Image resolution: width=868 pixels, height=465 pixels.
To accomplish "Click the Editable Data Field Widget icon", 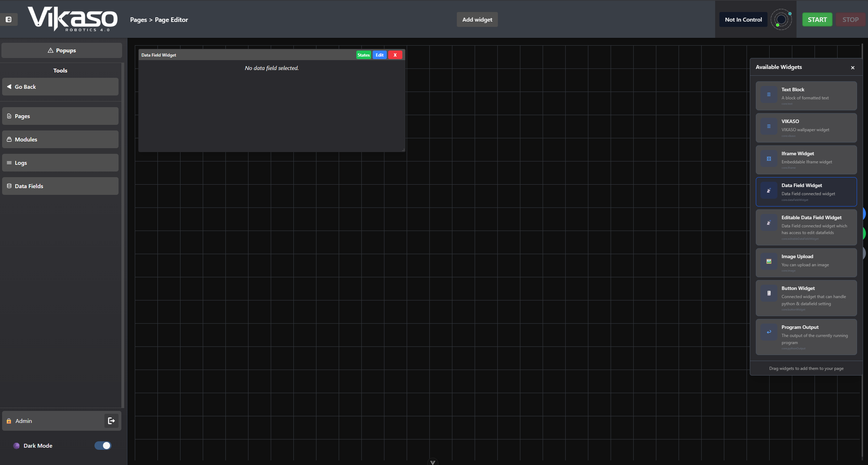I will coord(769,223).
